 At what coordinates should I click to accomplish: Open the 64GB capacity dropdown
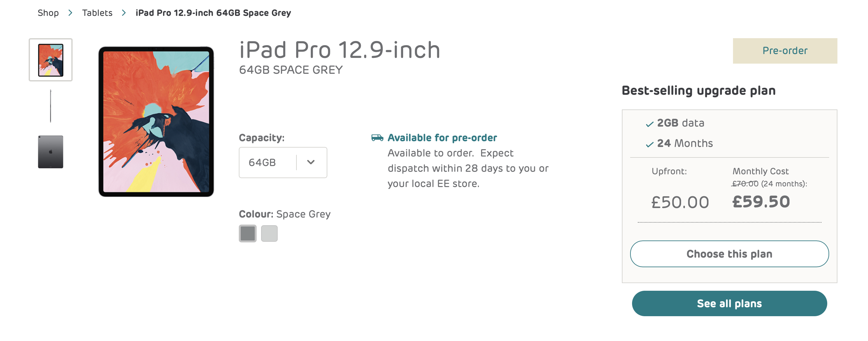(x=267, y=163)
